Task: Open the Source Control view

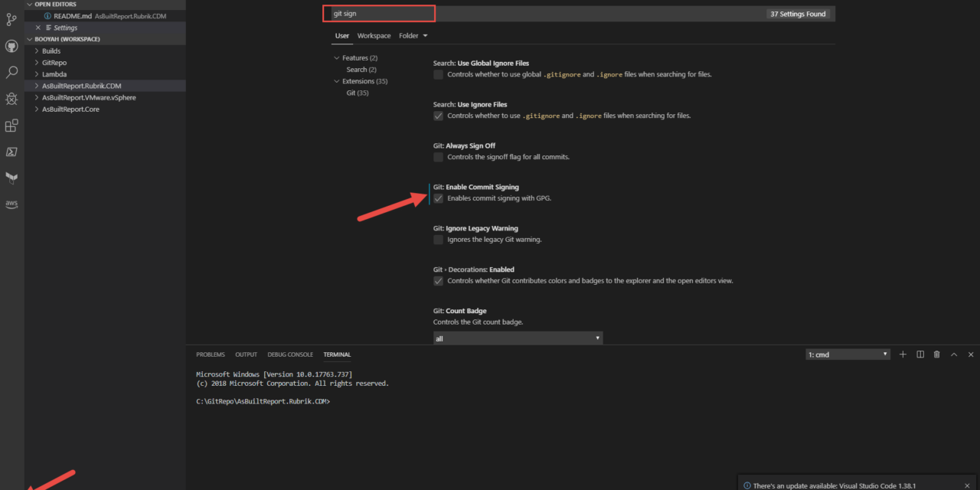Action: pos(11,20)
